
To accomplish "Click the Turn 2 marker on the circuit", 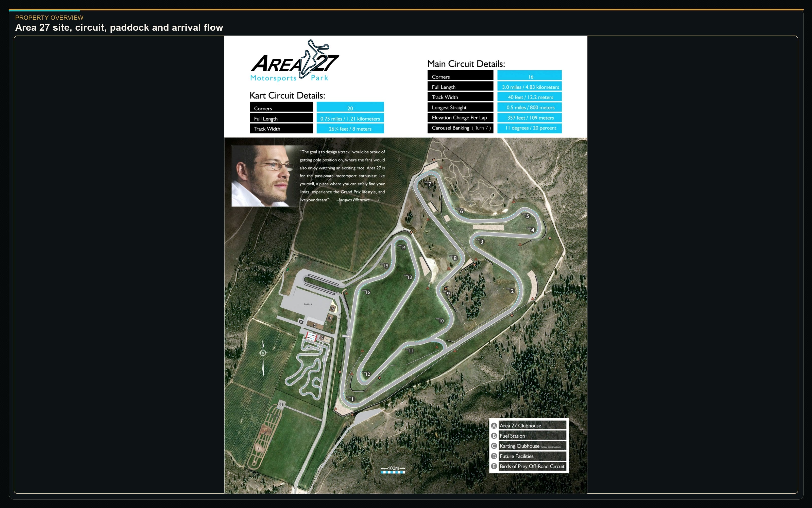I will click(x=511, y=291).
